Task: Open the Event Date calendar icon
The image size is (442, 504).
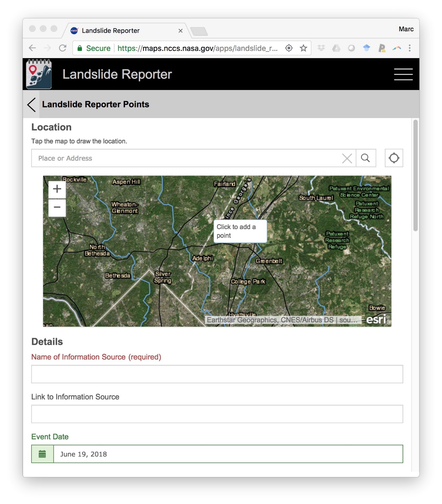Action: [42, 454]
